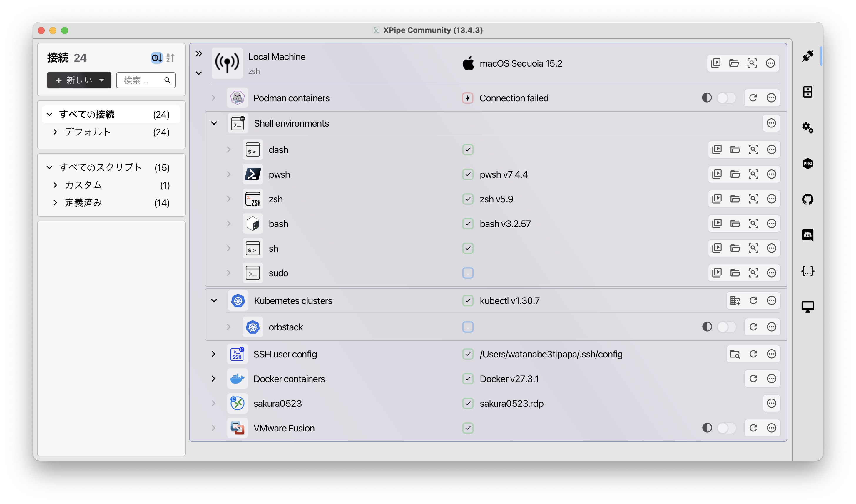This screenshot has width=856, height=504.
Task: Open Discord link in sidebar
Action: click(808, 235)
